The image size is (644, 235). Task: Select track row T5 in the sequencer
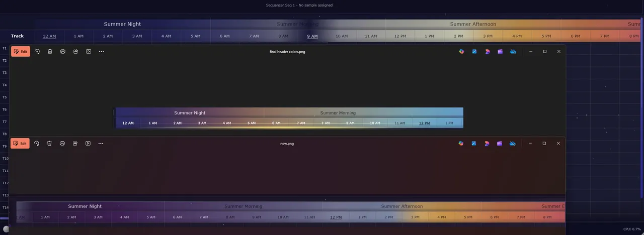tap(5, 97)
